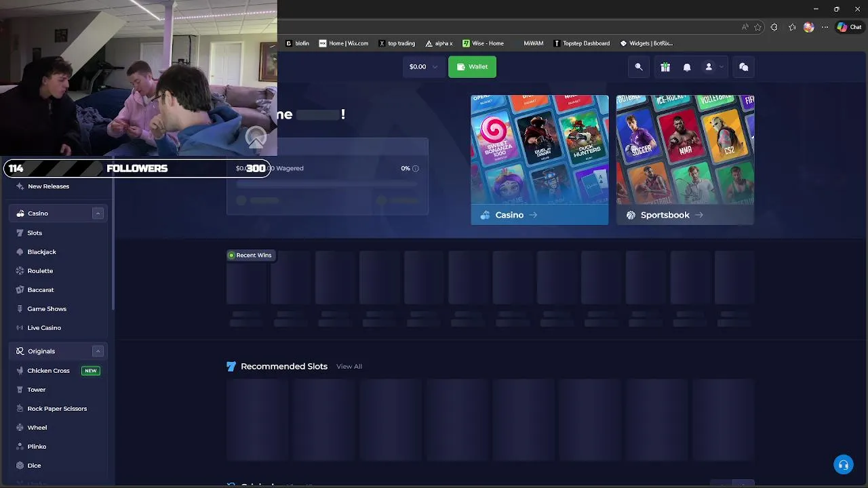The height and width of the screenshot is (488, 868).
Task: Open browser profile avatar
Action: (x=808, y=27)
